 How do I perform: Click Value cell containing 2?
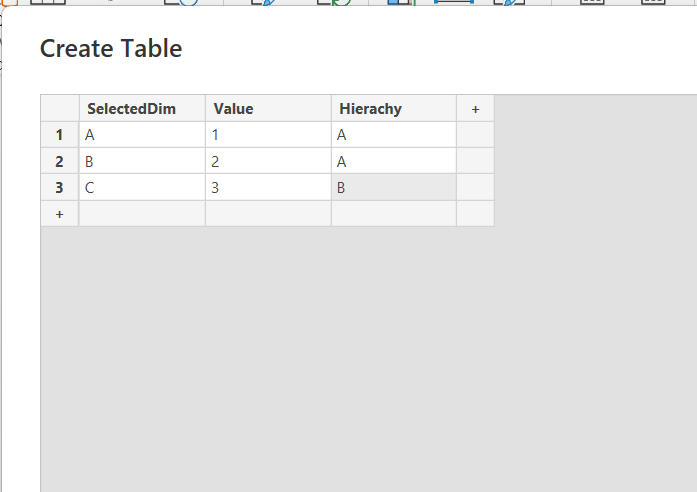coord(268,161)
